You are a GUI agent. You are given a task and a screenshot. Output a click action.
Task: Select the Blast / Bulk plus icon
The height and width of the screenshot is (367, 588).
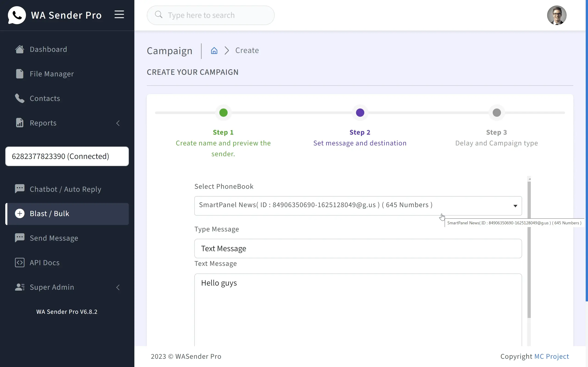click(x=20, y=213)
